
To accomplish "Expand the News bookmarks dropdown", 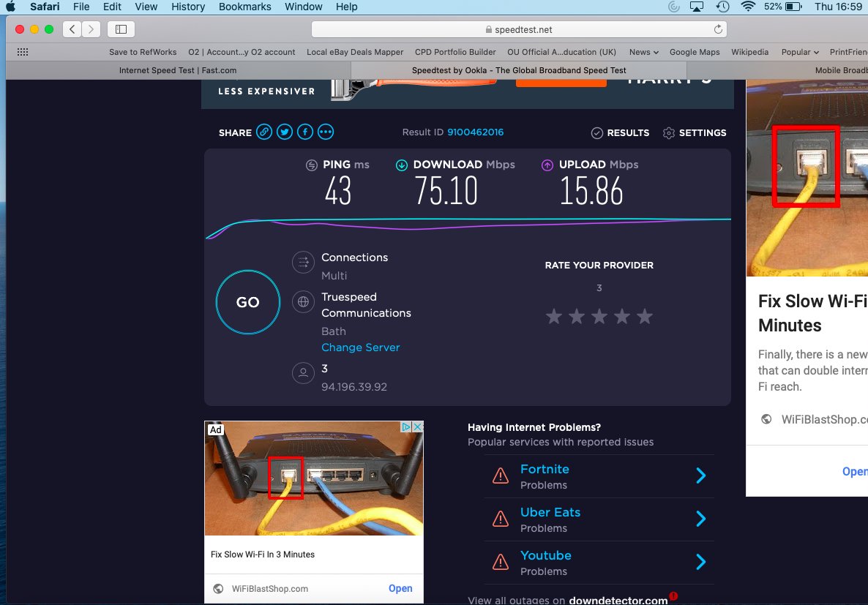I will pos(644,52).
